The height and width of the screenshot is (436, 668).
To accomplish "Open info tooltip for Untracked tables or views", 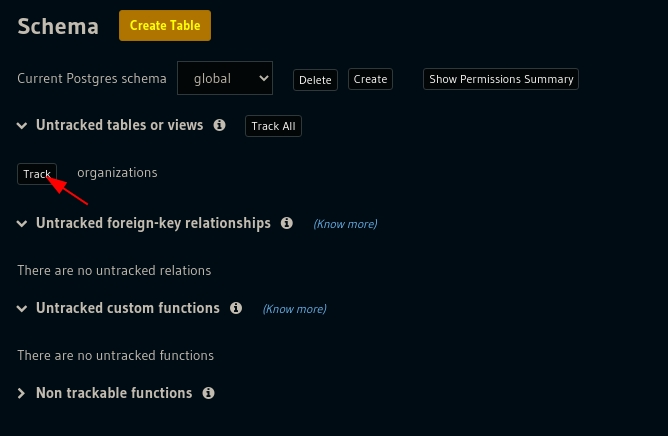I will pyautogui.click(x=219, y=125).
